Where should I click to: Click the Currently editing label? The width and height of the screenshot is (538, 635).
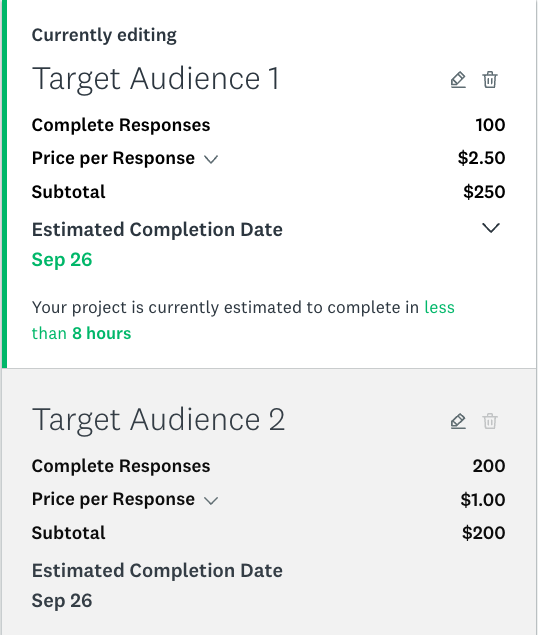tap(104, 35)
